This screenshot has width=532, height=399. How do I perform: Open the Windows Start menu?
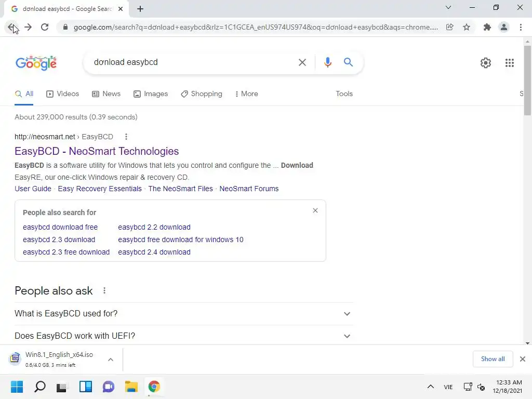[17, 387]
